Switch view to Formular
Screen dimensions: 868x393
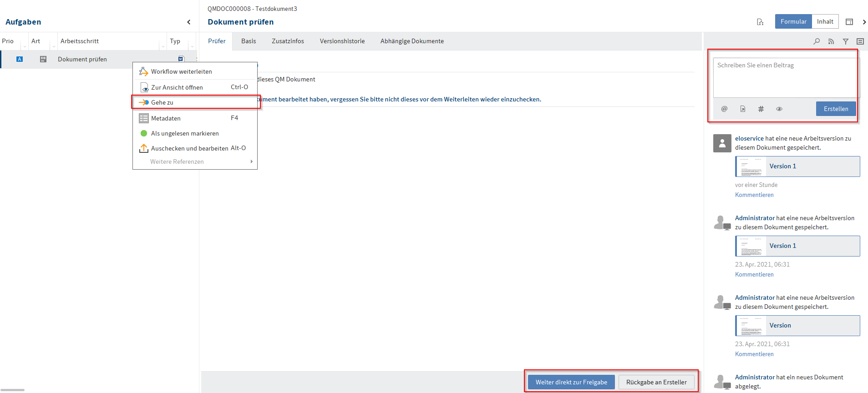coord(793,21)
